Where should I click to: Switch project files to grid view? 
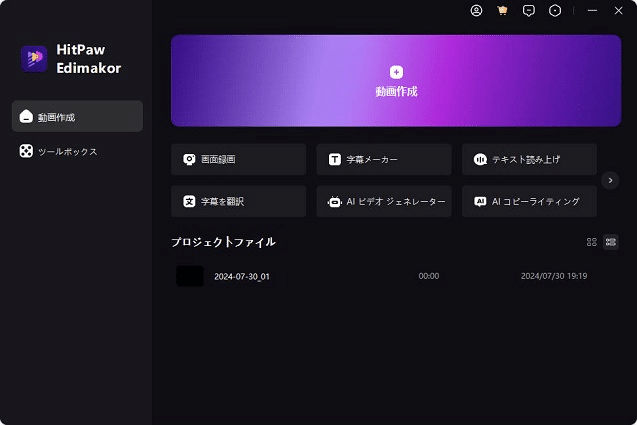(592, 242)
